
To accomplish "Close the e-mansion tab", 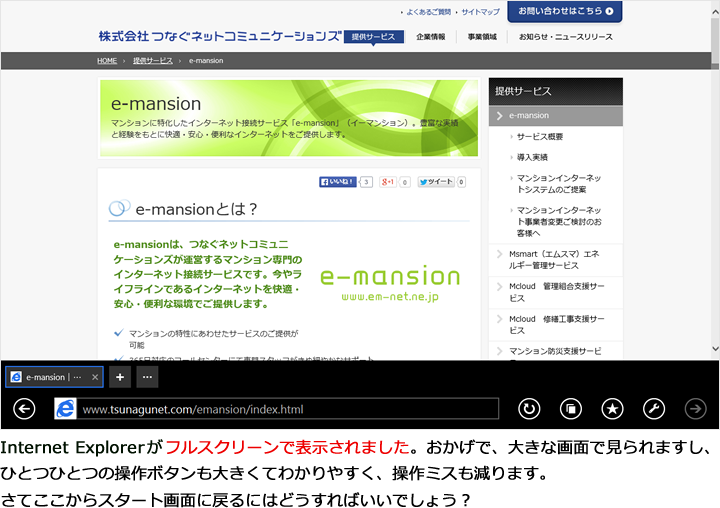I will coord(95,377).
